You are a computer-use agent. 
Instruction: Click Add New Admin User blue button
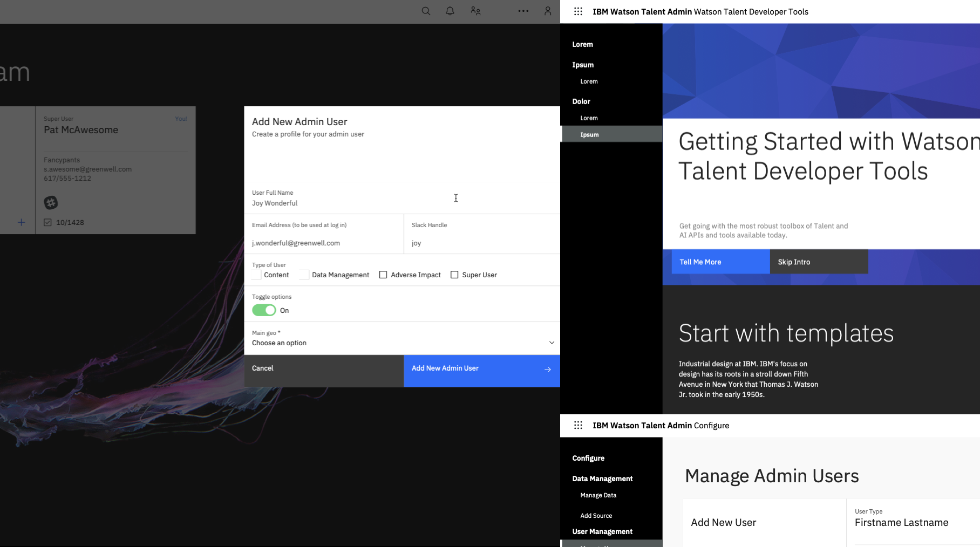click(482, 371)
